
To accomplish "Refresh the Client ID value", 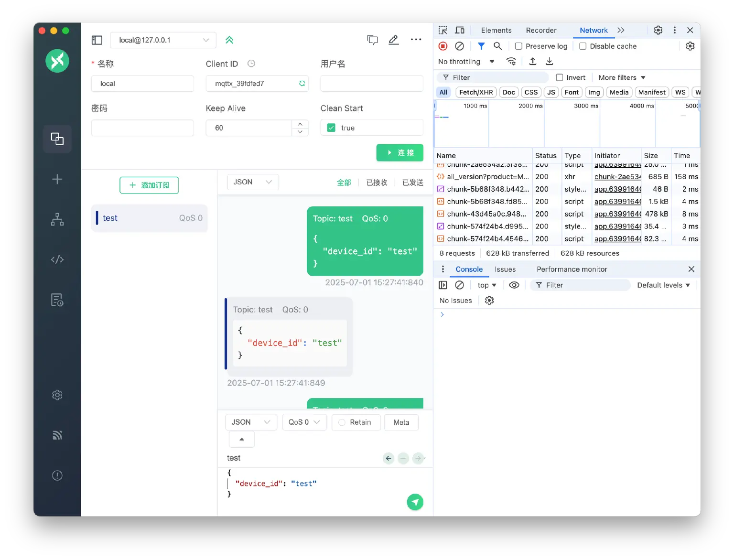I will click(x=302, y=84).
